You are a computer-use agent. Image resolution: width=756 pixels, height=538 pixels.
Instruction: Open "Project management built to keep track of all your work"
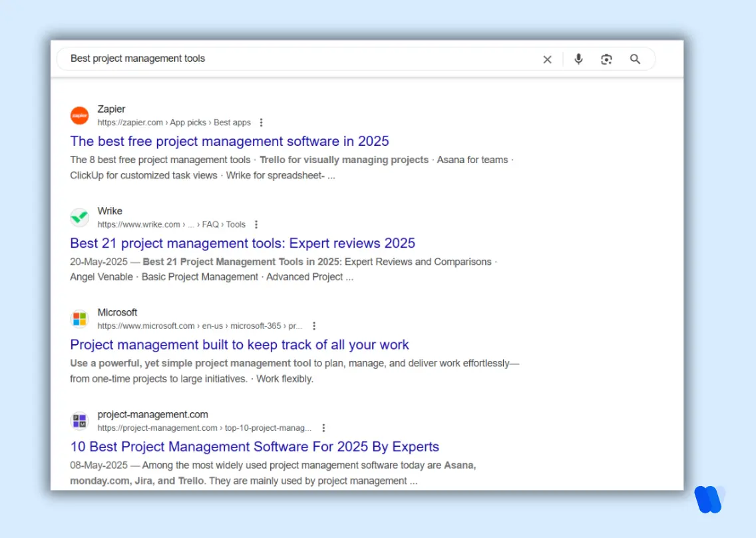point(240,345)
